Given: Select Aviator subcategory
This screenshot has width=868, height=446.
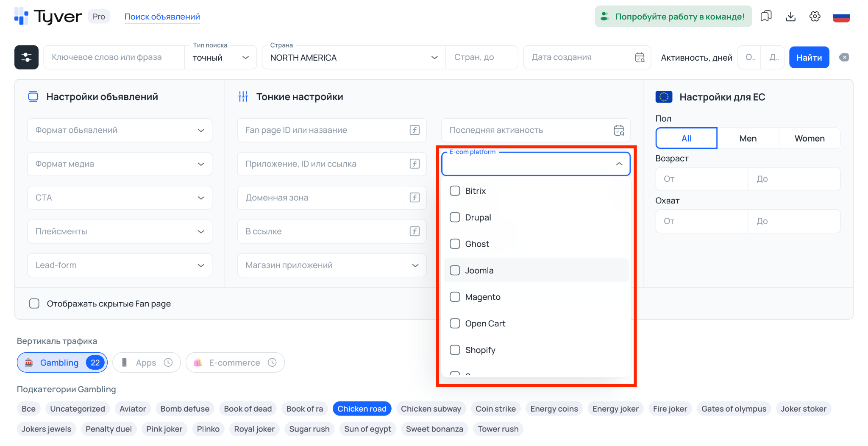Looking at the screenshot, I should pos(133,409).
